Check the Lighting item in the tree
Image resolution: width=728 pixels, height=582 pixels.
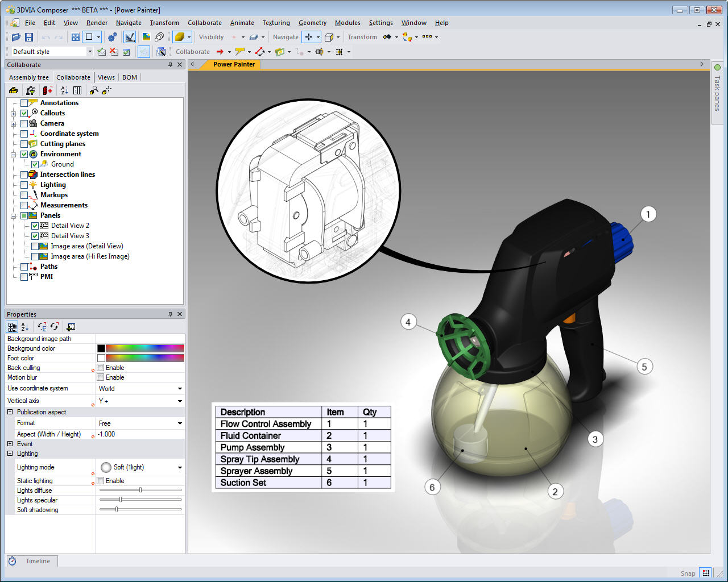click(x=24, y=185)
